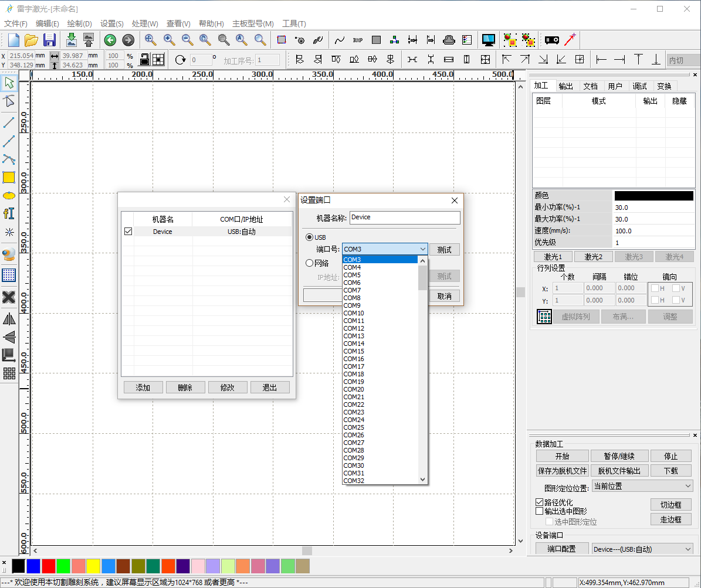The width and height of the screenshot is (701, 588).
Task: Click the 端口配置 button
Action: tap(562, 549)
